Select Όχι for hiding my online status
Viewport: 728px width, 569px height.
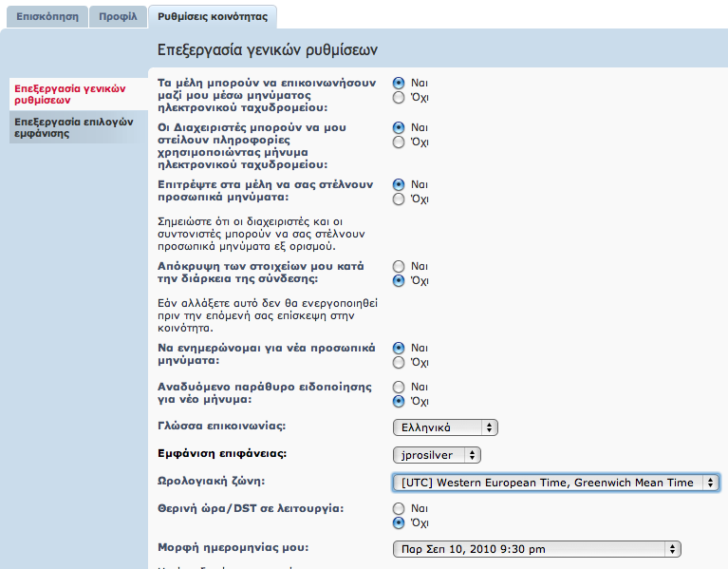pos(399,281)
